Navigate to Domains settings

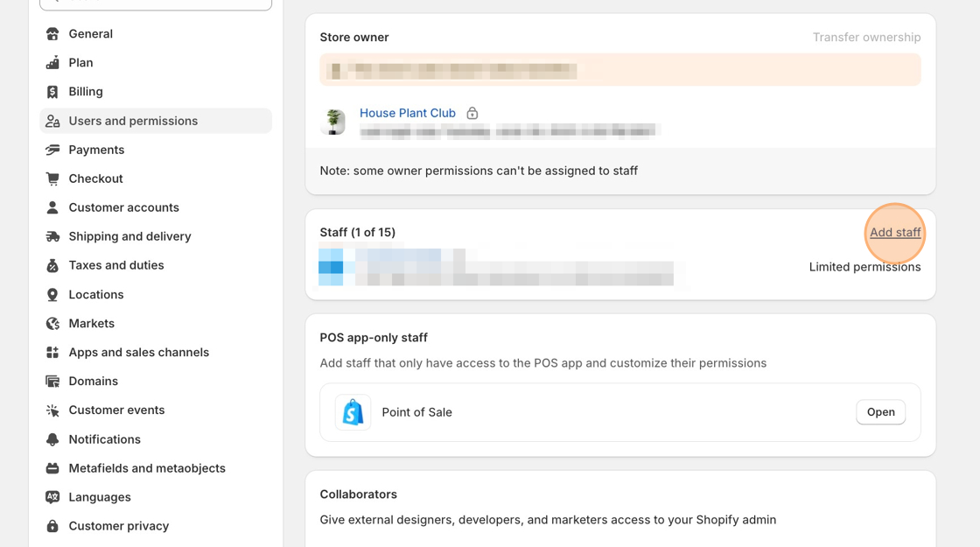[x=93, y=381]
